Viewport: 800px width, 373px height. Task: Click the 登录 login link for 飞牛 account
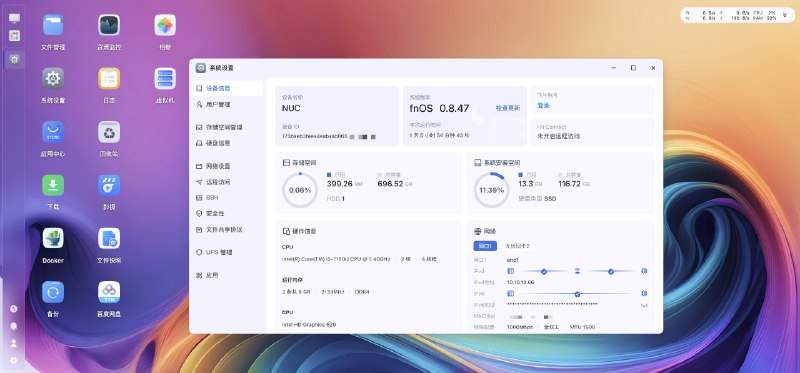543,106
